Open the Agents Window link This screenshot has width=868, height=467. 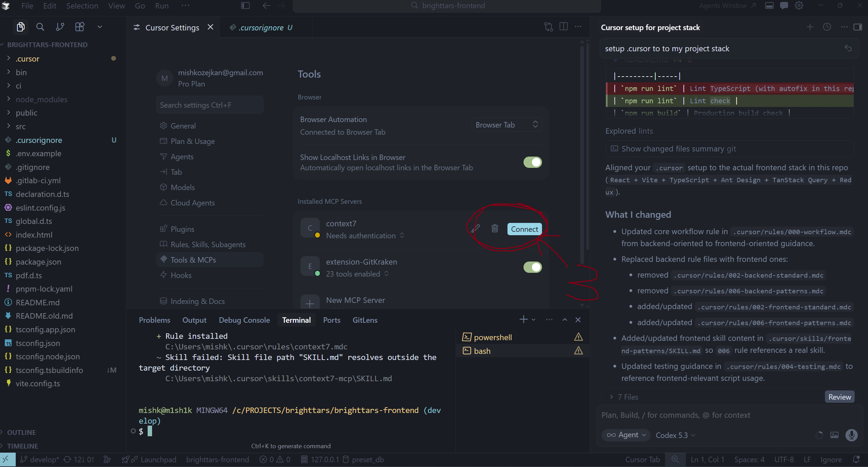(727, 5)
